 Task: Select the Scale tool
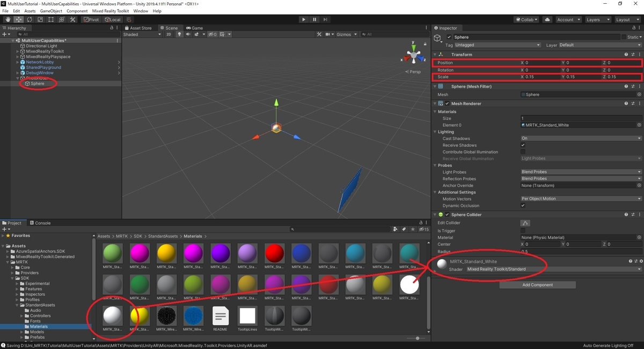[40, 19]
